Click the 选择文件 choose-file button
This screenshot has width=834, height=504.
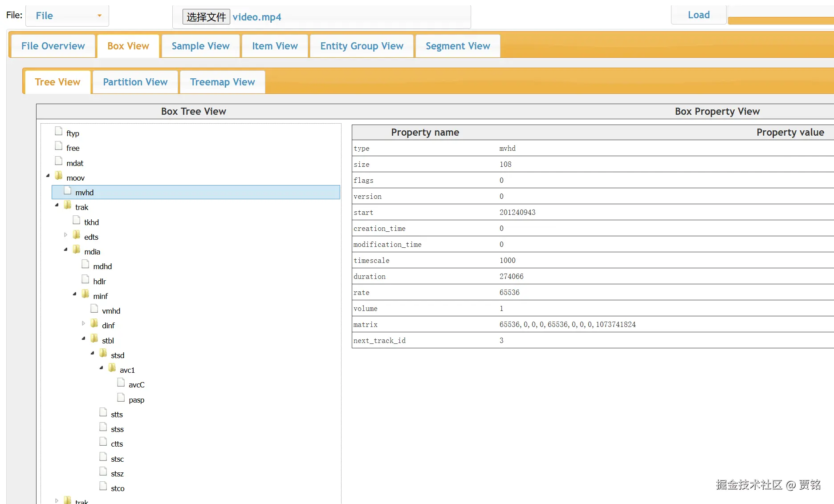(x=206, y=17)
